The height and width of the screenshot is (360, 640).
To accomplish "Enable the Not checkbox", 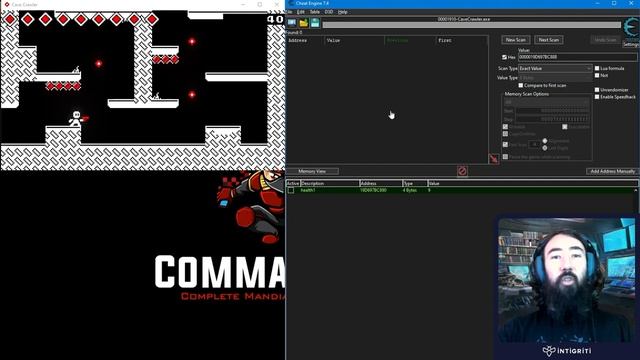I will coord(597,76).
